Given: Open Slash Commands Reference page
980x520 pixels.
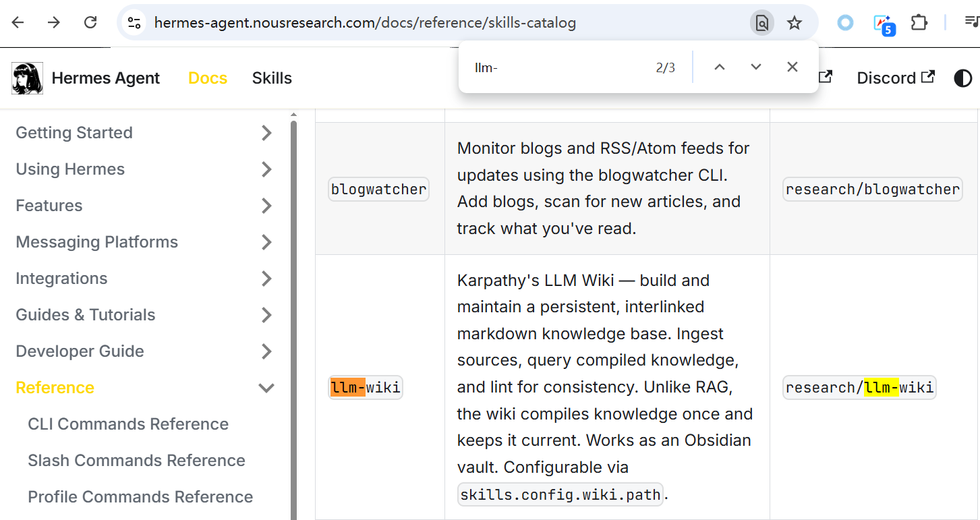Looking at the screenshot, I should point(136,461).
